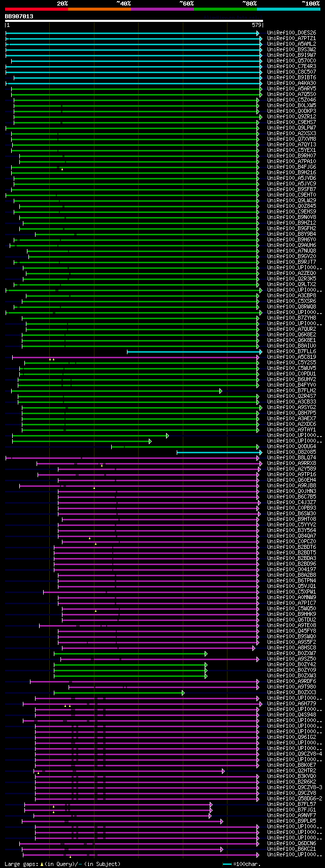Select hit UniRef100_A5C819
325x868 pixels.
click(291, 357)
